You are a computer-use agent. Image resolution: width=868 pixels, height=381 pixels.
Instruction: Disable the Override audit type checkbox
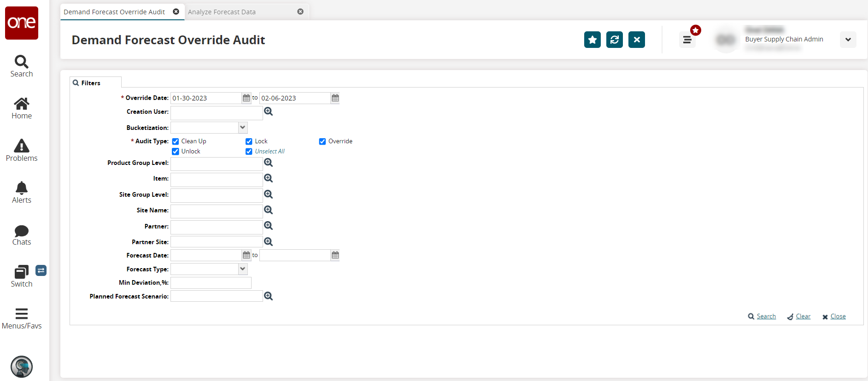(x=323, y=141)
